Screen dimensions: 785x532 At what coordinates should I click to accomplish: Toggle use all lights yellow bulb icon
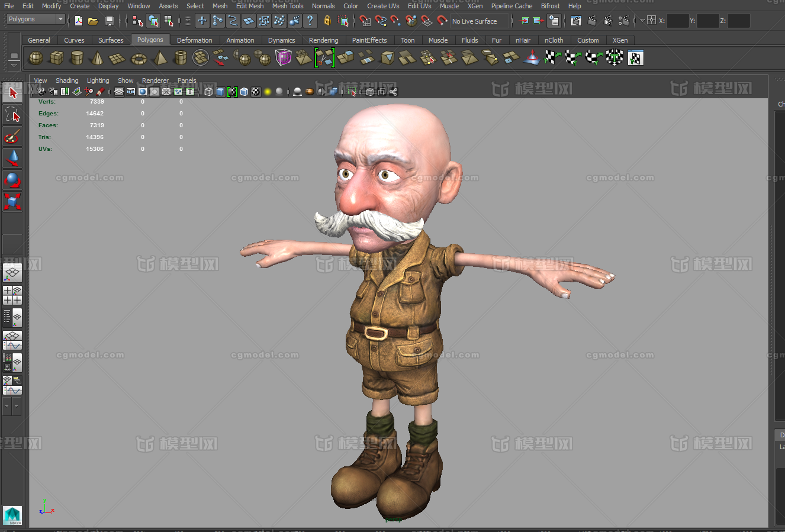click(x=268, y=92)
